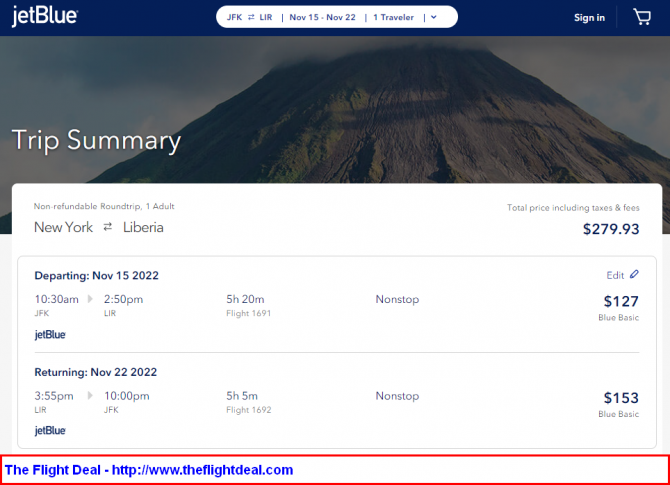This screenshot has height=485, width=670.
Task: Click the roundtrip arrows between JFK and LIR
Action: [x=251, y=17]
